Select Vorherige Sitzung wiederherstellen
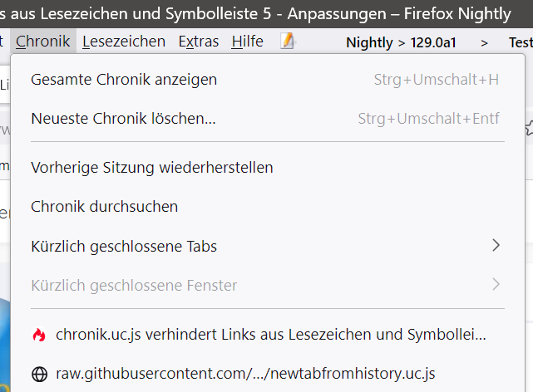The height and width of the screenshot is (392, 533). click(152, 167)
